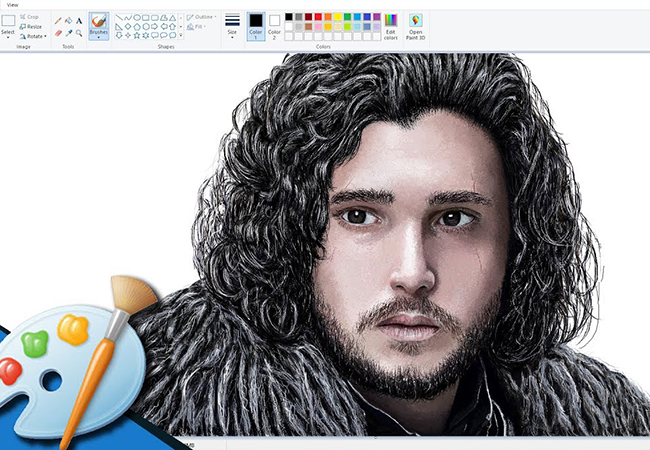
Task: Pick the black palette swatch
Action: [x=289, y=17]
